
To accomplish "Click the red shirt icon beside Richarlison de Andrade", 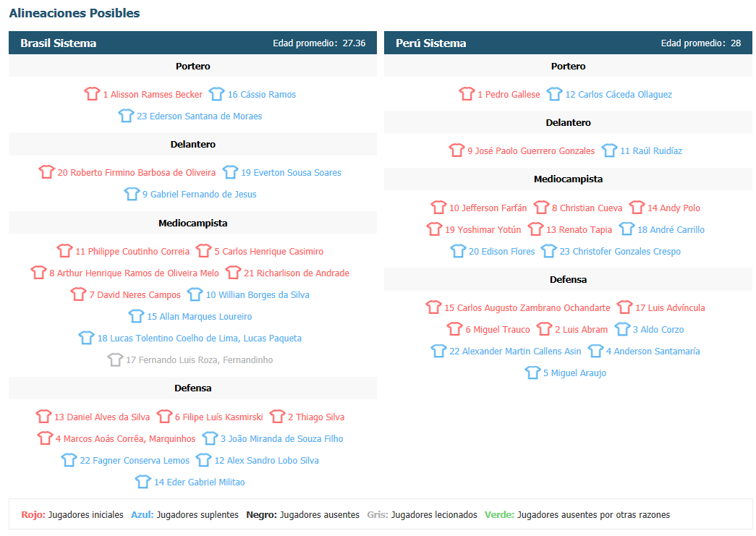I will tap(233, 272).
